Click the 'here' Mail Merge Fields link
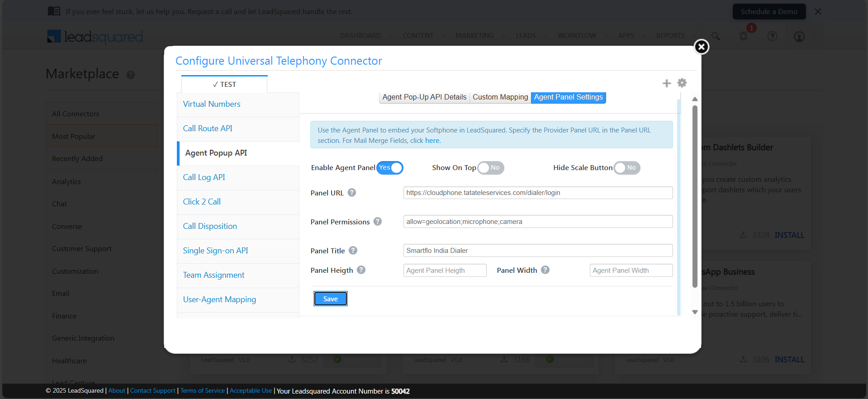Image resolution: width=868 pixels, height=399 pixels. 432,141
